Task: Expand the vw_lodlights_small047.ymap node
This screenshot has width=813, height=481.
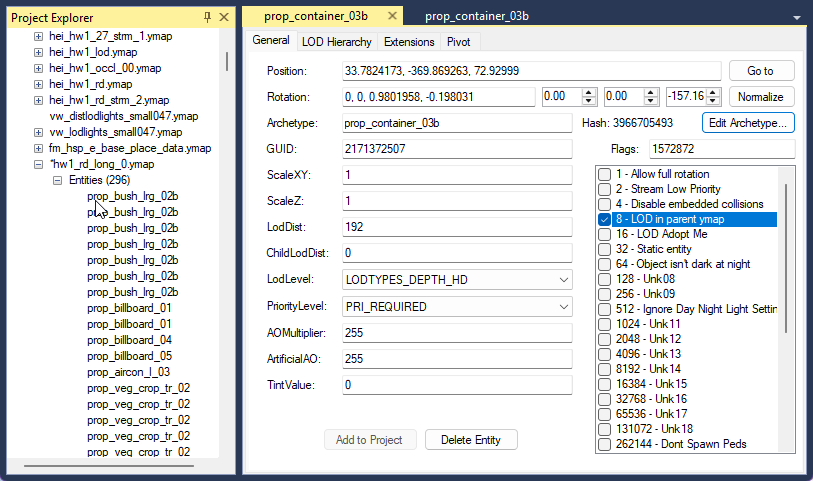Action: click(x=39, y=132)
